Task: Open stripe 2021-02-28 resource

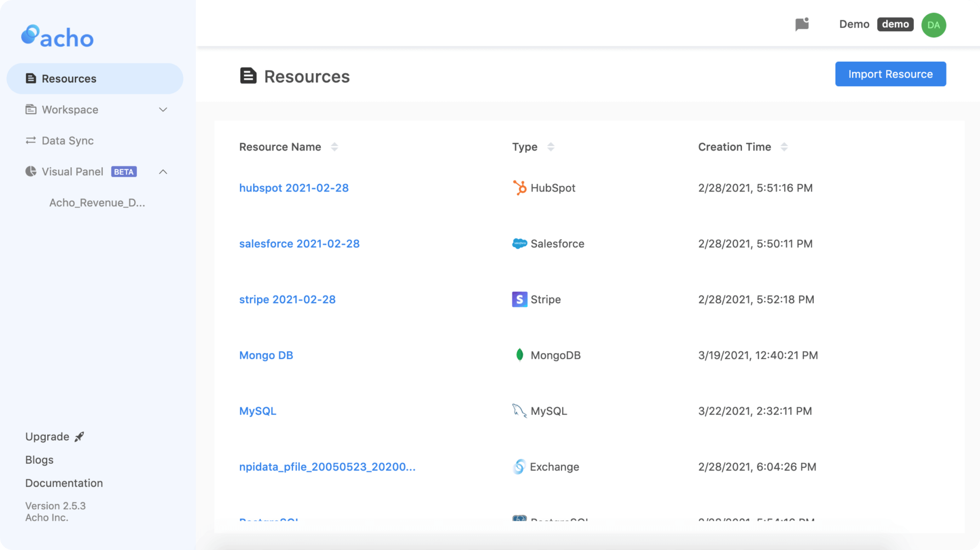Action: pos(287,300)
